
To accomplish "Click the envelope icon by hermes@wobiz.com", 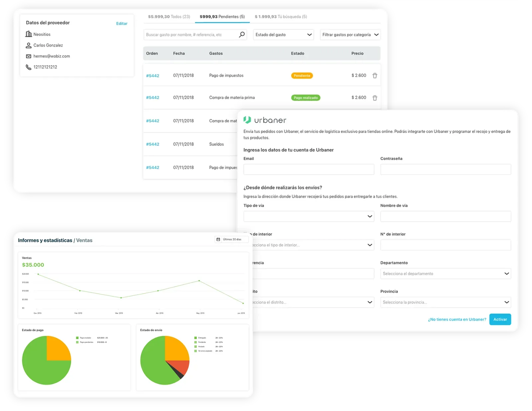I will pos(29,56).
